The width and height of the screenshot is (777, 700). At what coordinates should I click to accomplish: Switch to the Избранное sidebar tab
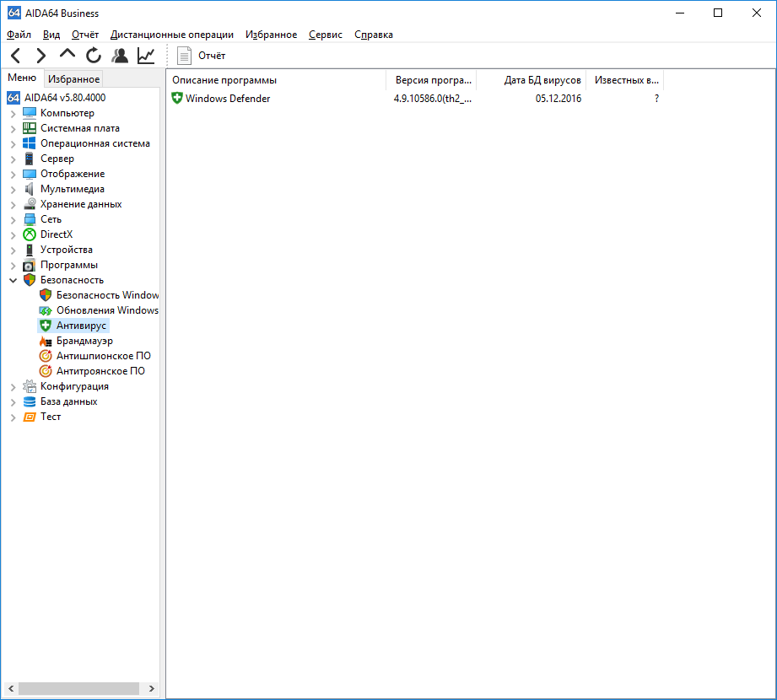click(x=74, y=79)
